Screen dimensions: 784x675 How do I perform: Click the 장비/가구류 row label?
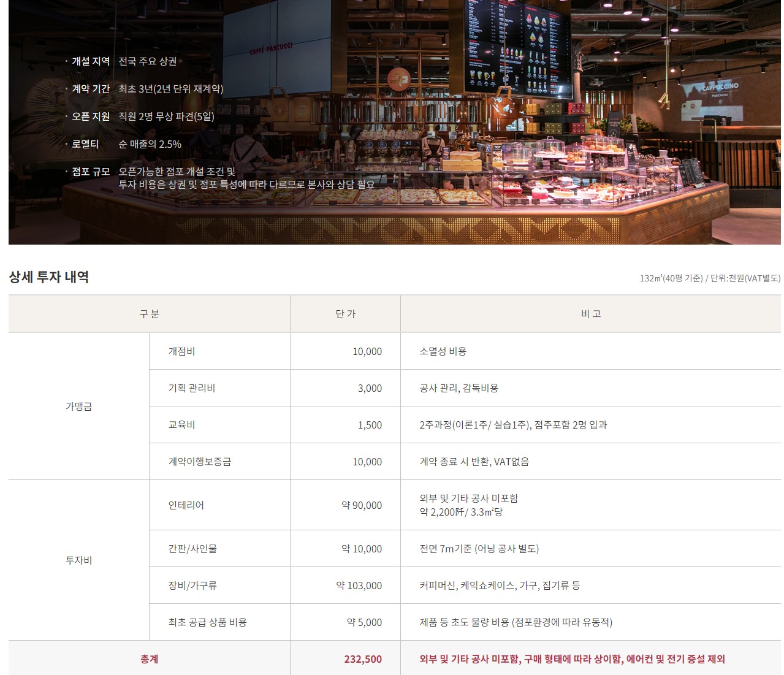pos(192,585)
